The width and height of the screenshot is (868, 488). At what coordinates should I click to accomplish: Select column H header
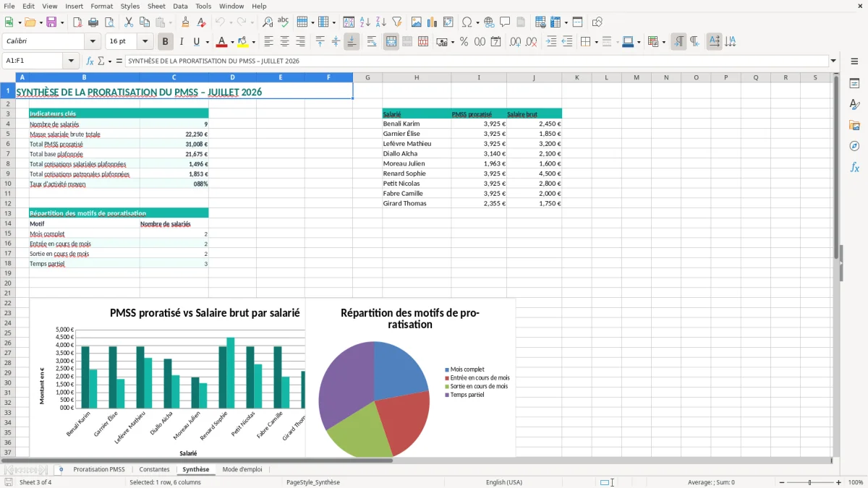(417, 77)
